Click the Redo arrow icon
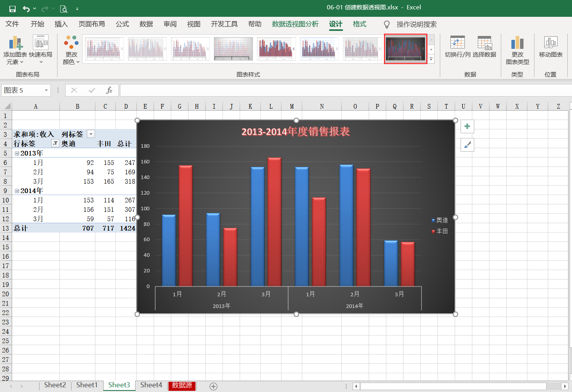The image size is (572, 392). point(45,9)
